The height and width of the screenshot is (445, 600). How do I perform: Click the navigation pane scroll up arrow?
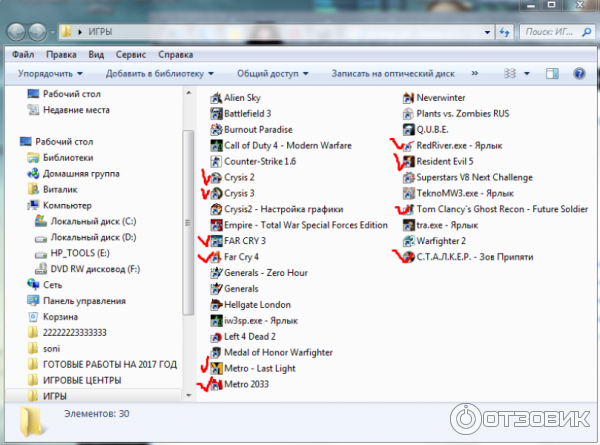coord(188,93)
